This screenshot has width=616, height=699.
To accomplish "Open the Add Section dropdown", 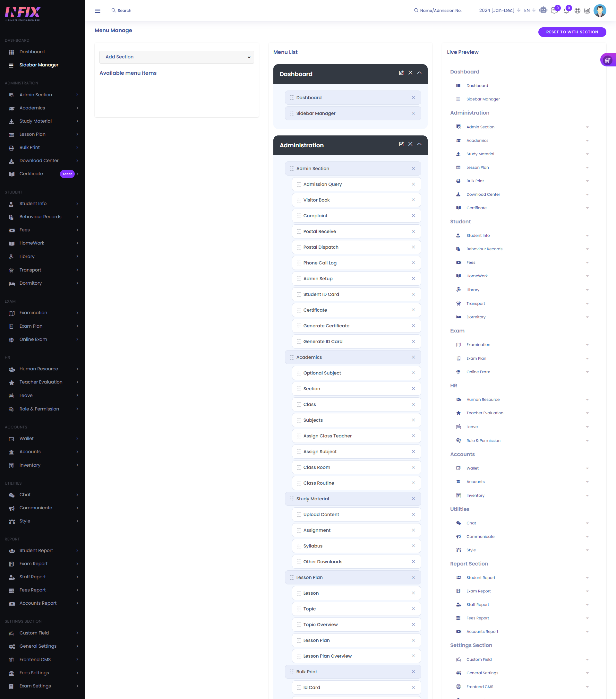I will click(x=176, y=57).
